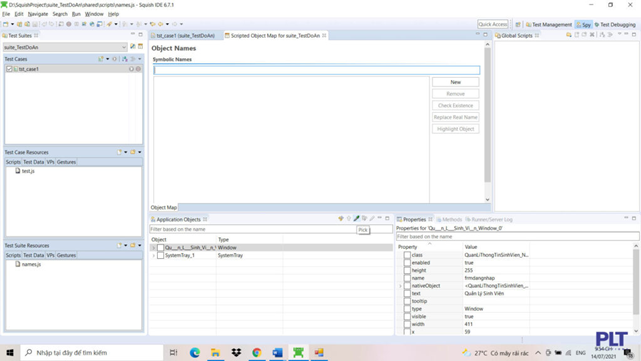This screenshot has width=641, height=361.
Task: Open the Navigate menu
Action: click(38, 14)
